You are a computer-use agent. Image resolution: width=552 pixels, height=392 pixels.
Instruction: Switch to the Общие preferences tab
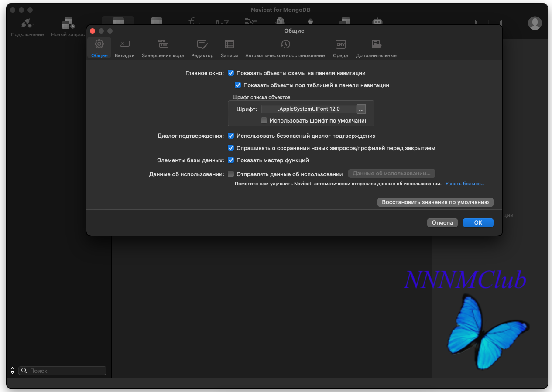point(99,48)
